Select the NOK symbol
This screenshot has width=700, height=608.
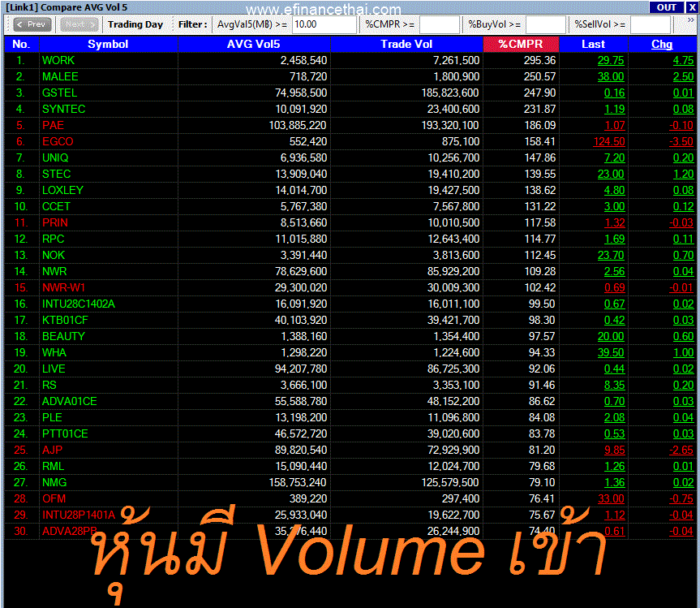(x=54, y=255)
